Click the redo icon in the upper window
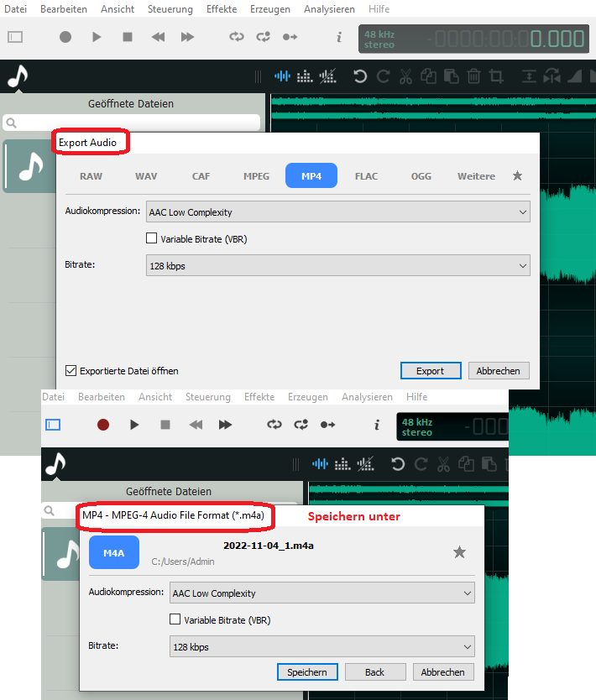Image resolution: width=596 pixels, height=700 pixels. coord(383,76)
